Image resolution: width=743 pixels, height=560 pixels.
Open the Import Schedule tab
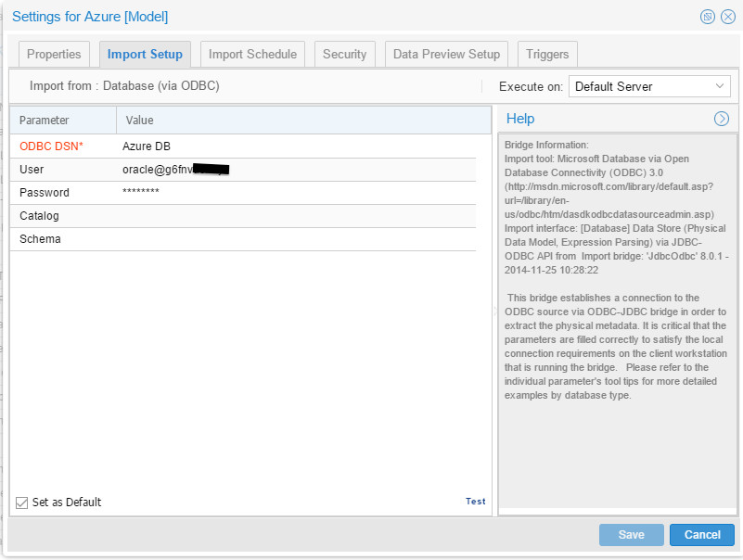[252, 55]
